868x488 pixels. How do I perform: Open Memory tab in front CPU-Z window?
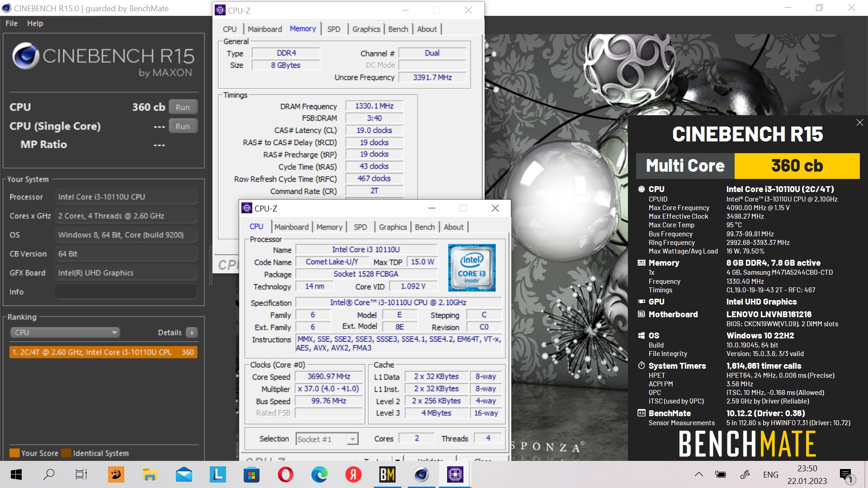329,227
